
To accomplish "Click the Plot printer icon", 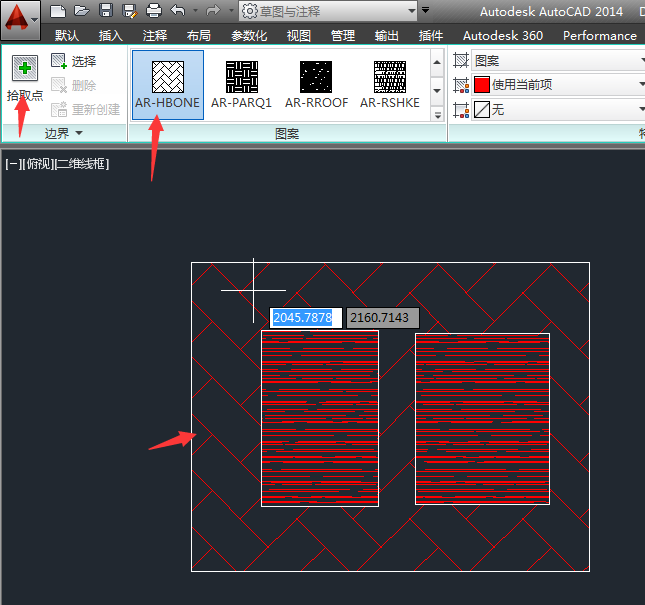I will pyautogui.click(x=153, y=12).
